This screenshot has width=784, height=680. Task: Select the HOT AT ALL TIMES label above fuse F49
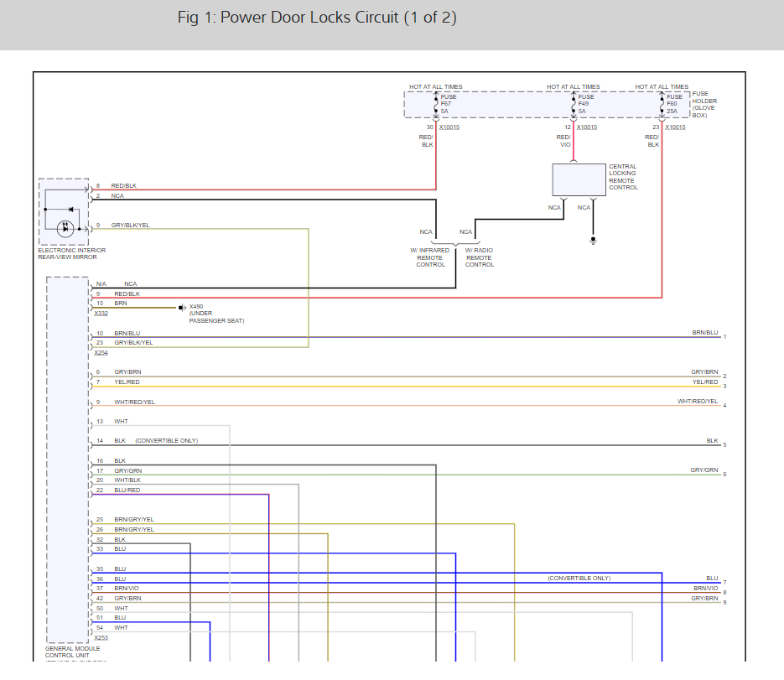pos(574,86)
